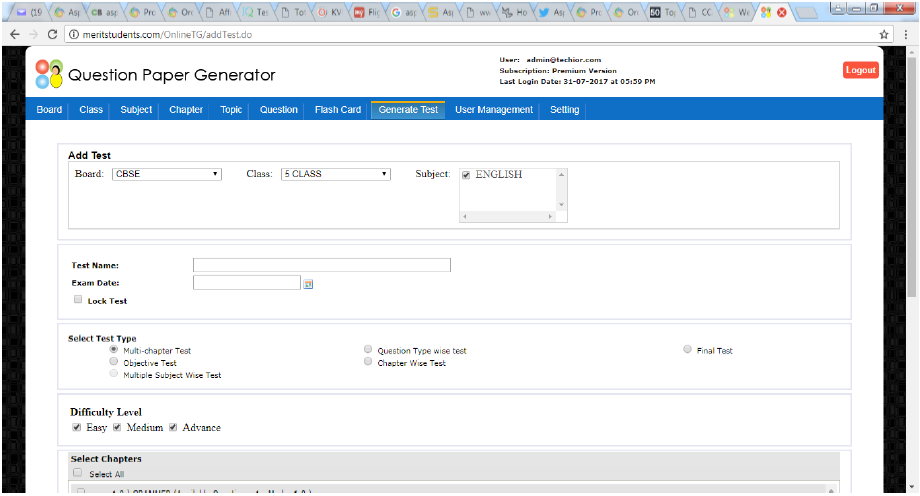Select Final Test radio button
The height and width of the screenshot is (496, 920).
[x=687, y=349]
